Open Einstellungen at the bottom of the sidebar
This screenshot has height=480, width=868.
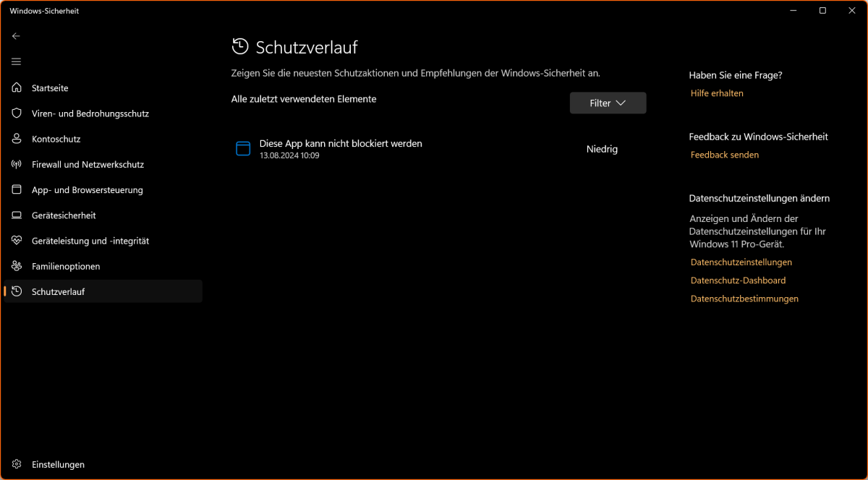[103, 464]
